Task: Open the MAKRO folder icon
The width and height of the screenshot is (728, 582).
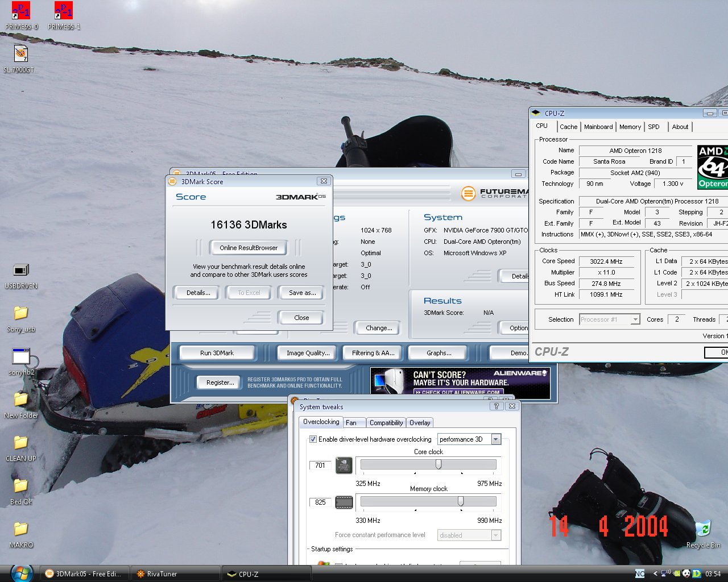Action: 21,534
